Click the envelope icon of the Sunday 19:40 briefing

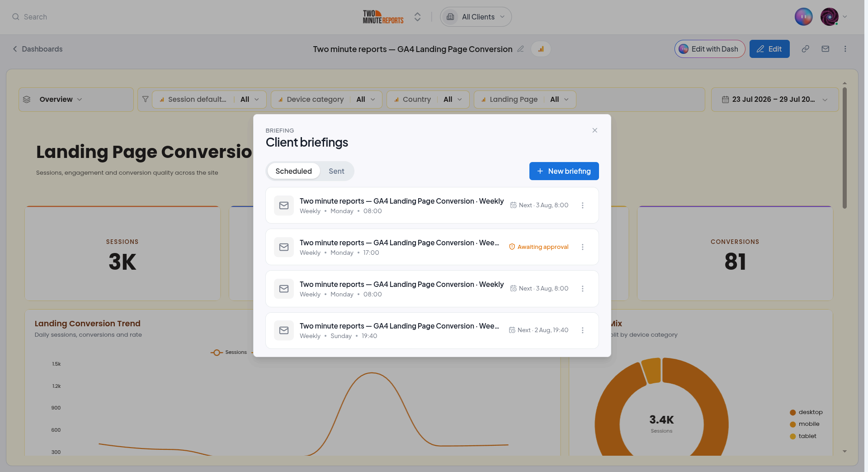[x=284, y=330]
